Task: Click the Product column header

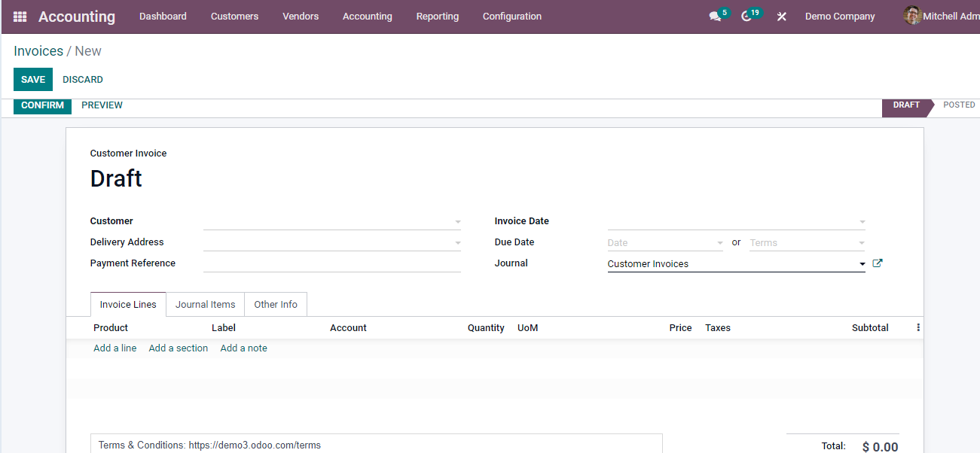Action: pos(111,328)
